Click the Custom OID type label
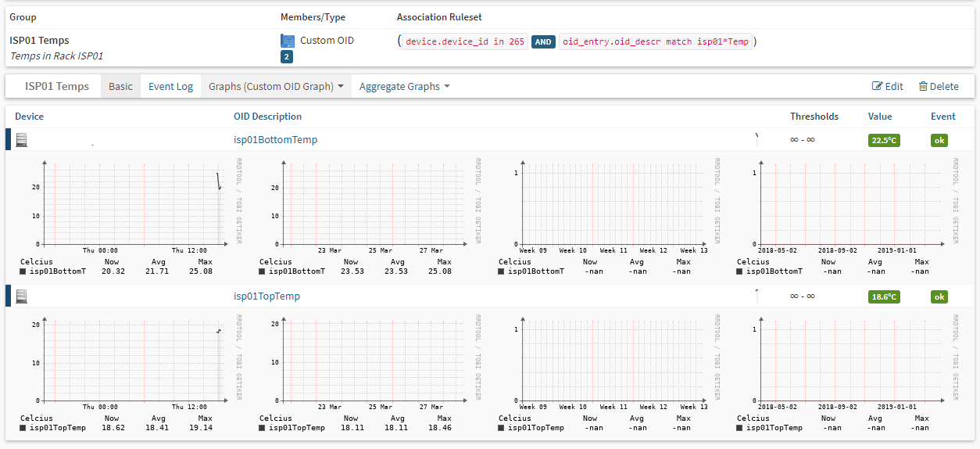 [x=327, y=40]
